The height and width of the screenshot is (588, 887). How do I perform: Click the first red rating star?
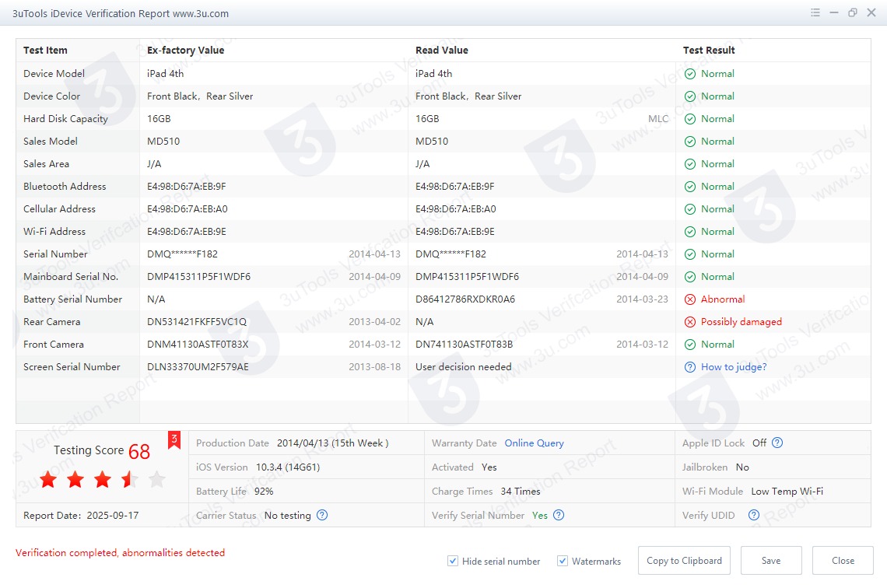(x=49, y=480)
